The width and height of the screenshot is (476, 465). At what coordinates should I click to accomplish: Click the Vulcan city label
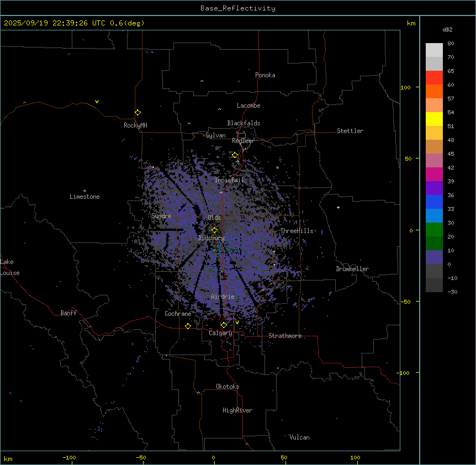click(x=299, y=437)
